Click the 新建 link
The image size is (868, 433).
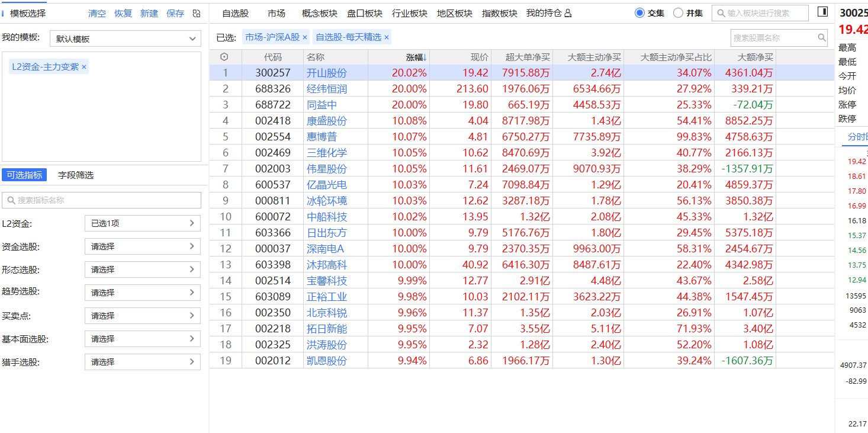pos(149,13)
